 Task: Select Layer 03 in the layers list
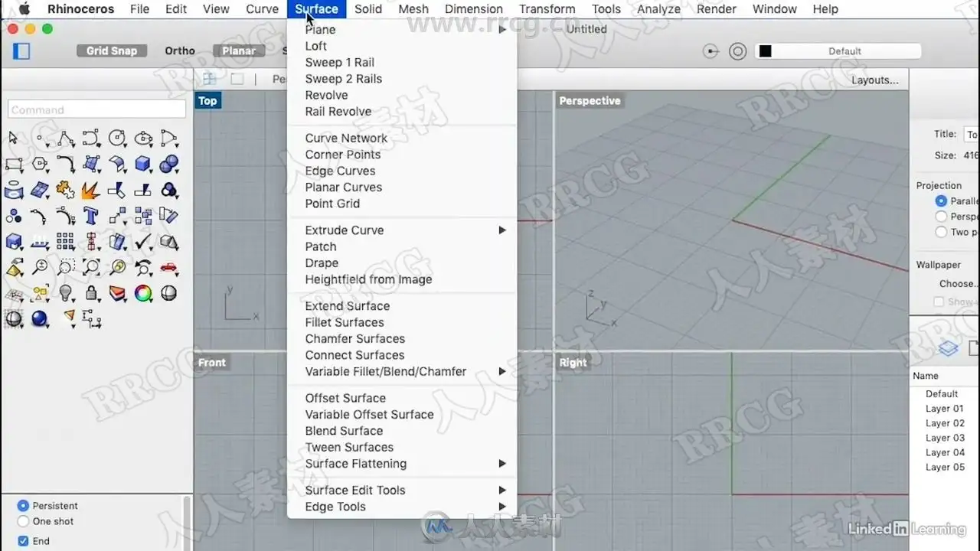[x=945, y=438]
